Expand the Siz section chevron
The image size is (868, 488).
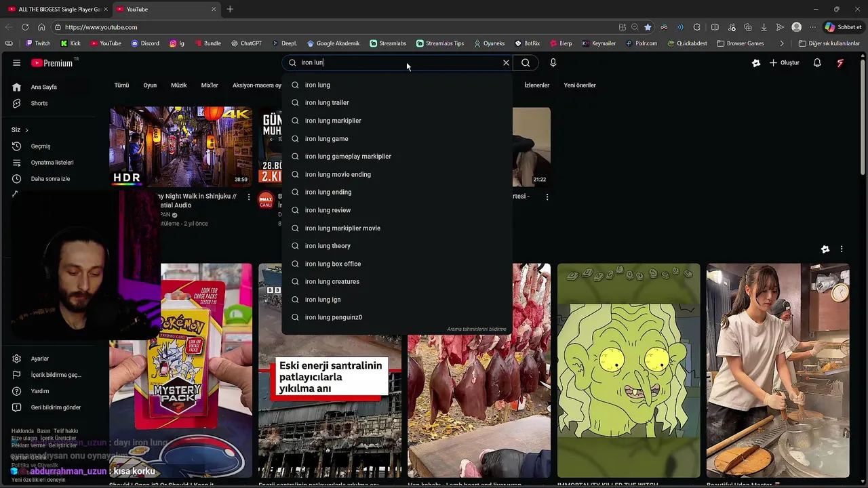click(26, 130)
